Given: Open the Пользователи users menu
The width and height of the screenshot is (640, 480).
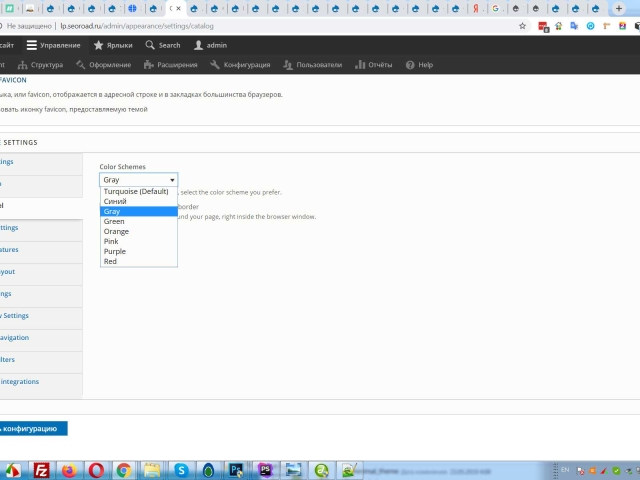Looking at the screenshot, I should [313, 65].
